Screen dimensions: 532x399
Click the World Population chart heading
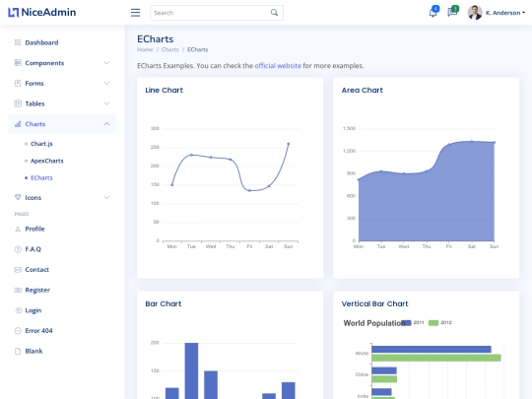(374, 323)
